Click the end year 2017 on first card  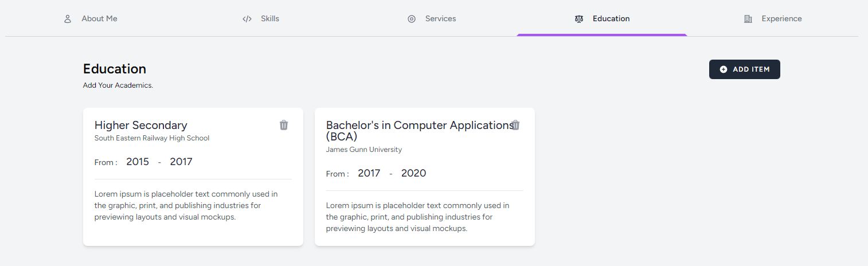(x=181, y=162)
